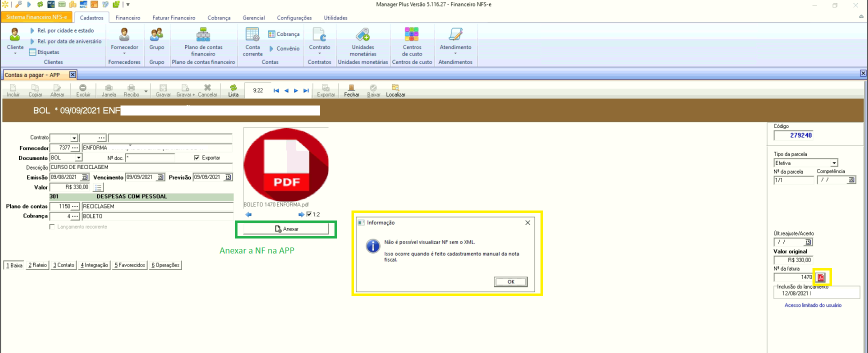Click the Descrição input field

coord(141,167)
